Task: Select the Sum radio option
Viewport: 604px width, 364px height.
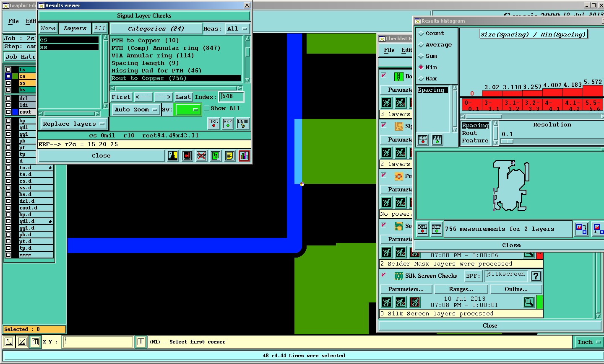Action: [x=421, y=56]
